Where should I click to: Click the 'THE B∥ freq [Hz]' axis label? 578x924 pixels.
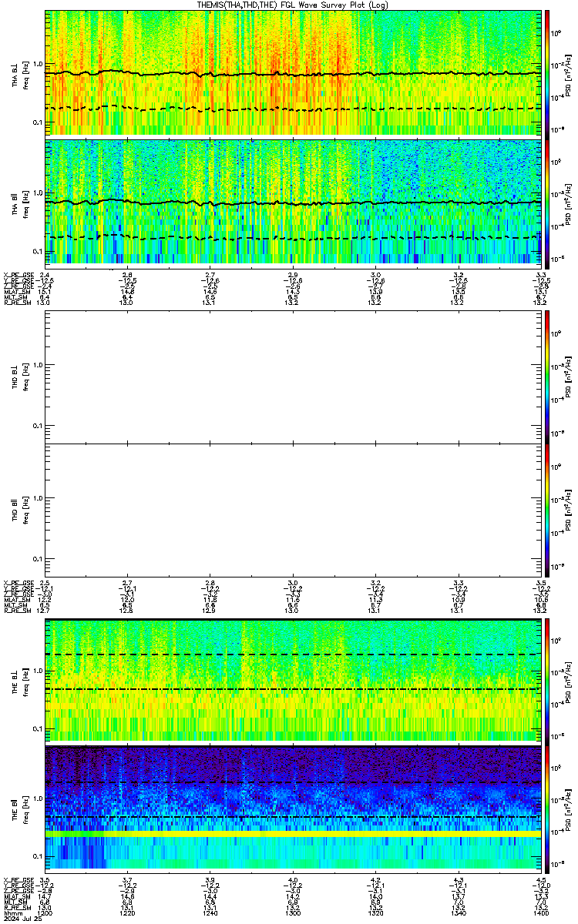(x=19, y=808)
